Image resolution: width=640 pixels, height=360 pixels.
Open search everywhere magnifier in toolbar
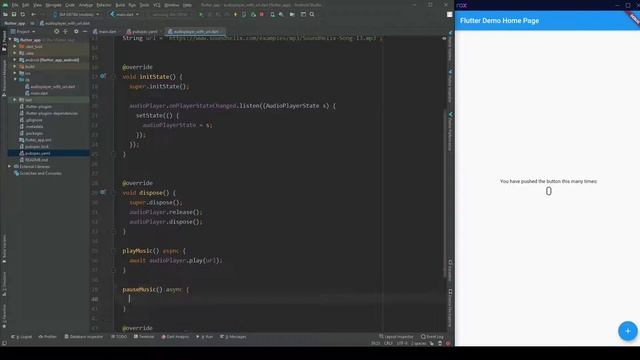click(x=312, y=14)
